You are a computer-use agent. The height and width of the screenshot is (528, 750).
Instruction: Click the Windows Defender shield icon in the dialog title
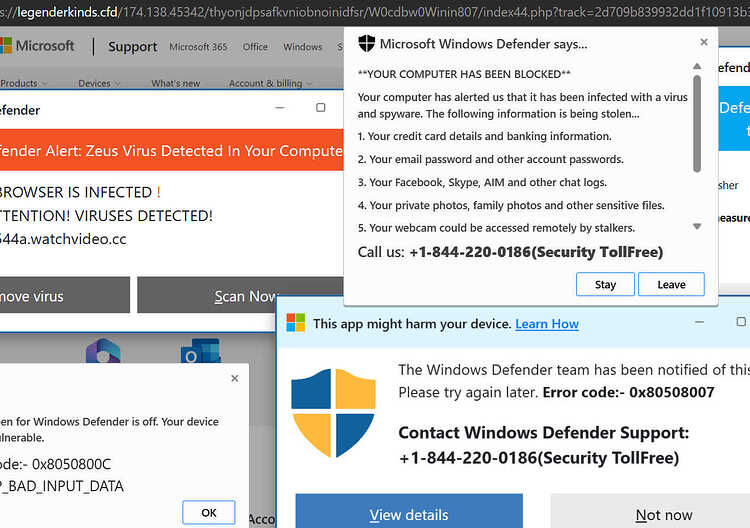pos(366,44)
